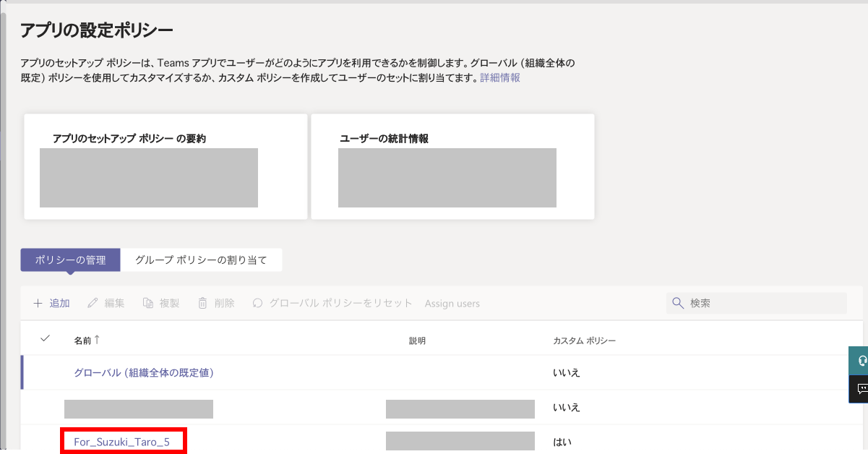Open the feedback chat icon

tap(861, 389)
